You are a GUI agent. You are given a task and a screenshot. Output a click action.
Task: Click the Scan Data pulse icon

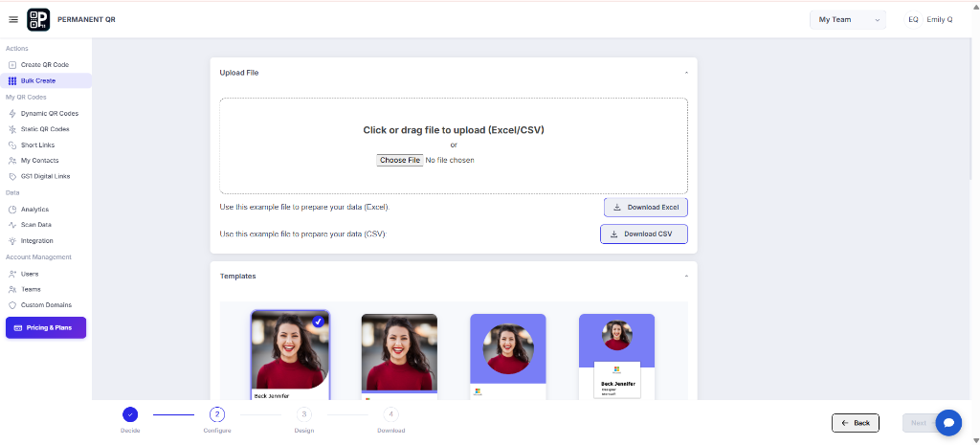12,225
